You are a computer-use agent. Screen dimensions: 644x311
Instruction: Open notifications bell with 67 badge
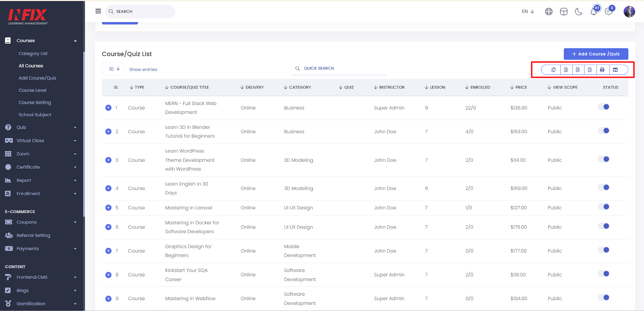pos(594,11)
